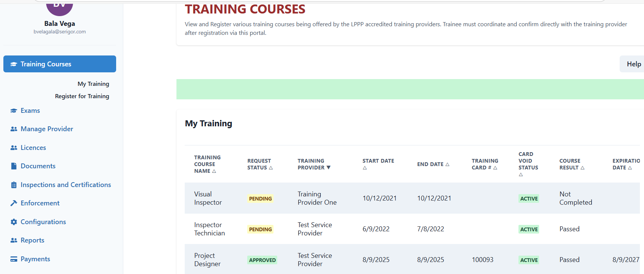Click the gavel icon beside Enforcement
644x274 pixels.
click(14, 203)
